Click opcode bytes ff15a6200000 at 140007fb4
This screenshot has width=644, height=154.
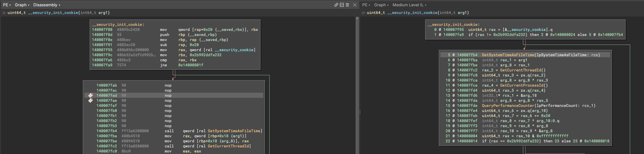(135, 131)
